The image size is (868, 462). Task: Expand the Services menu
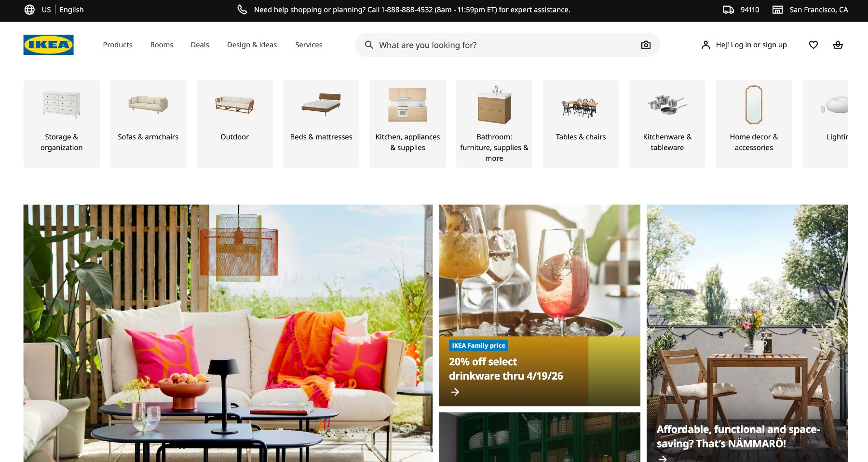[309, 45]
